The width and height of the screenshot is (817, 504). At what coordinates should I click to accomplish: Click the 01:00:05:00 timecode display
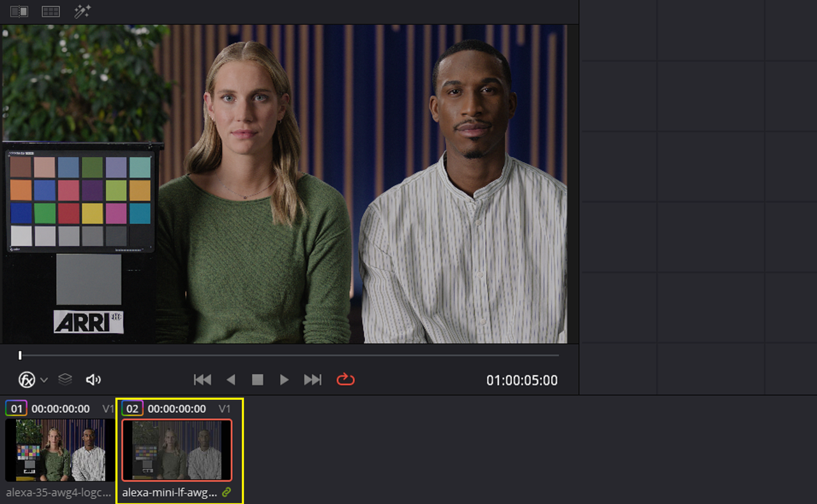(x=522, y=381)
